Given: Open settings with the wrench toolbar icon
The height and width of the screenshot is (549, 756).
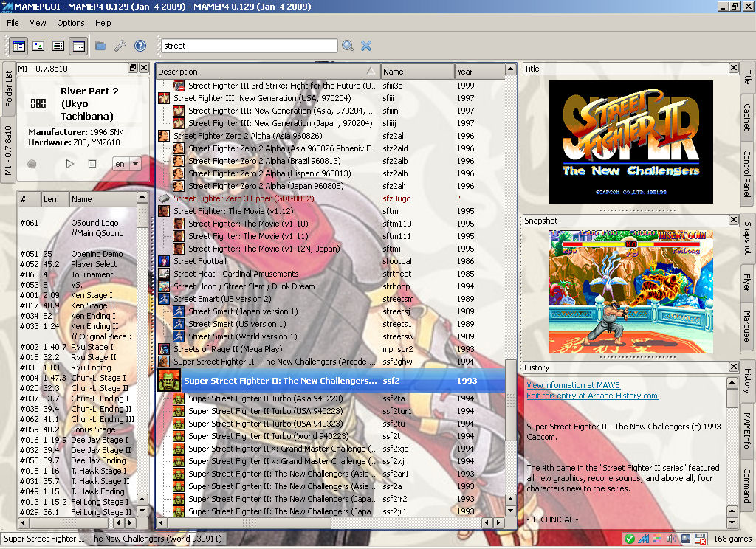Looking at the screenshot, I should pyautogui.click(x=120, y=46).
